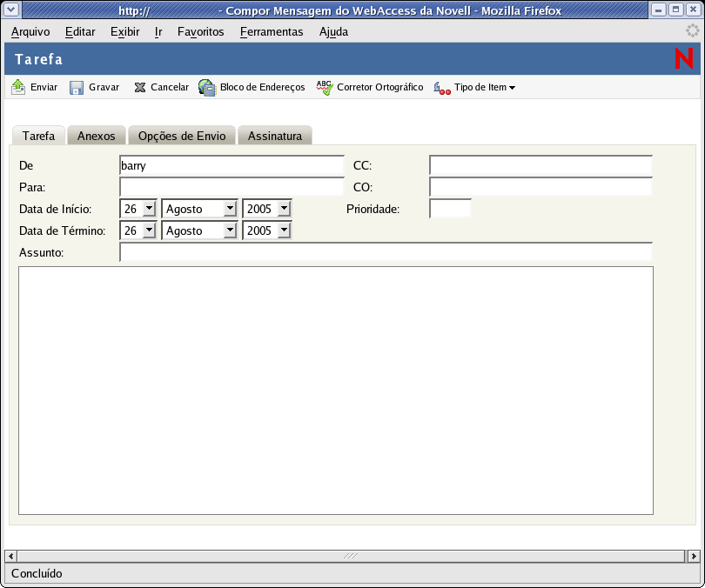
Task: Click the Prioridade input field
Action: point(450,209)
